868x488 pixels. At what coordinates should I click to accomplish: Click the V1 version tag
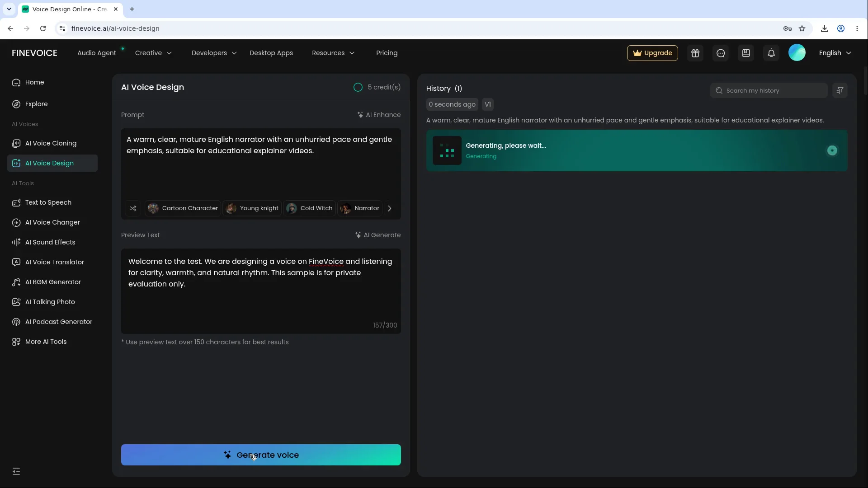point(488,104)
